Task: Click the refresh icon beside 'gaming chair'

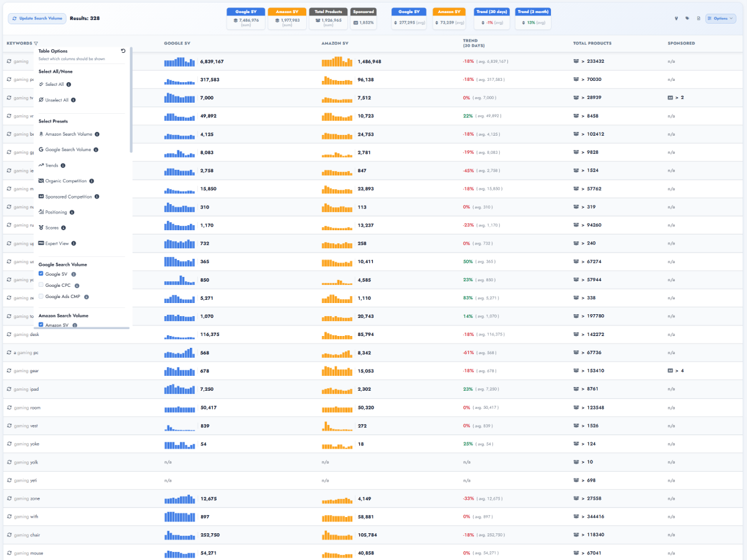Action: 9,535
